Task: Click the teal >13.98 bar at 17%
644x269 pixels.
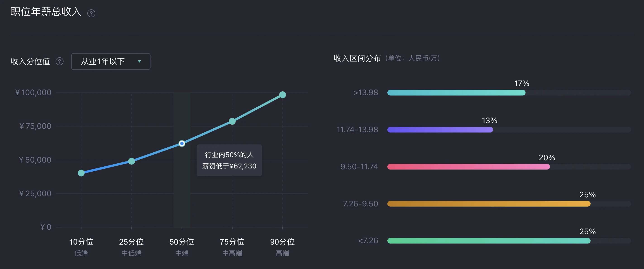Action: [x=456, y=93]
